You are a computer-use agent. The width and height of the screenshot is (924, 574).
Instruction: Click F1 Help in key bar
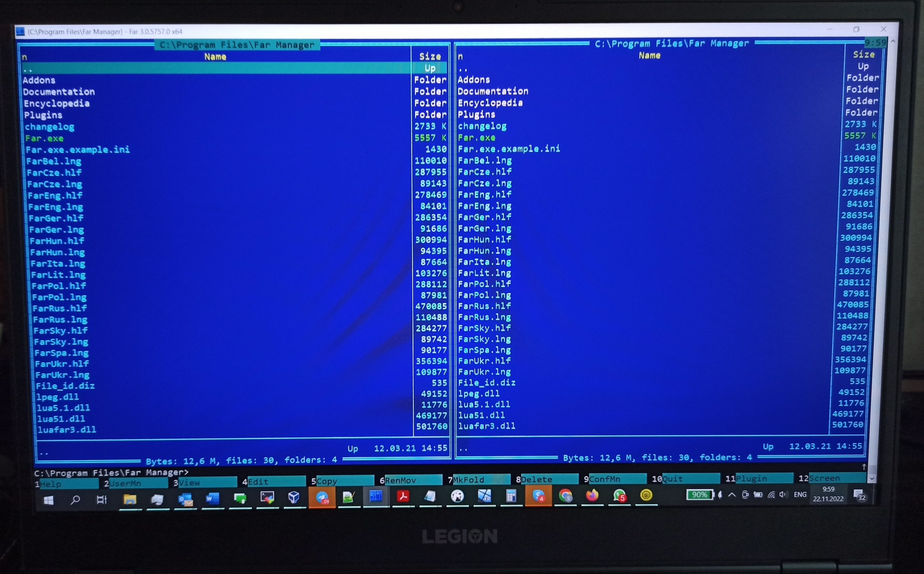pyautogui.click(x=66, y=484)
